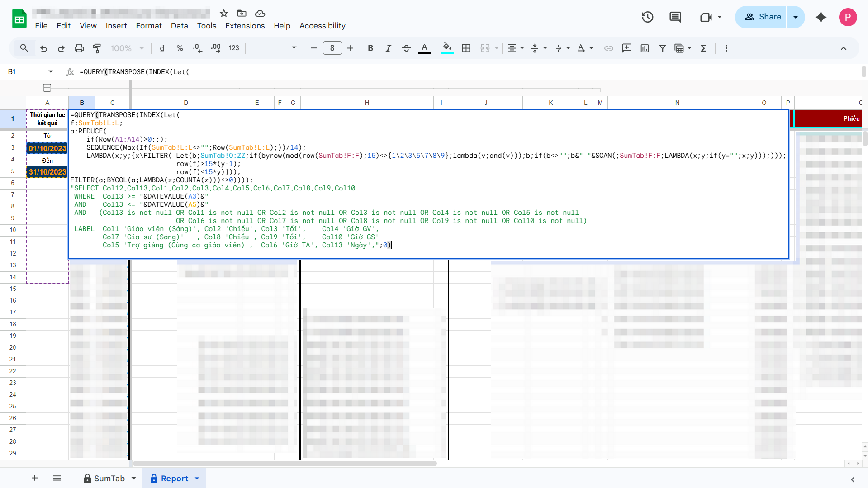Viewport: 868px width, 488px height.
Task: Open the Name box dropdown arrow
Action: 51,71
